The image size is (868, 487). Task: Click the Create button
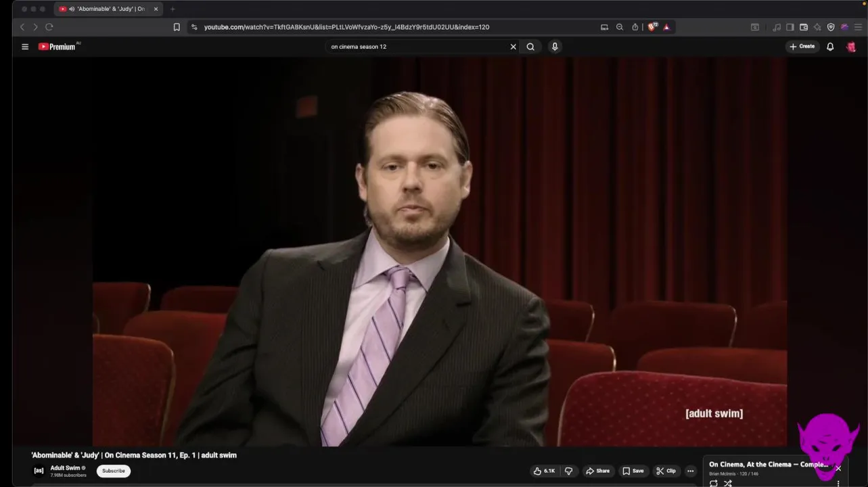pyautogui.click(x=802, y=47)
